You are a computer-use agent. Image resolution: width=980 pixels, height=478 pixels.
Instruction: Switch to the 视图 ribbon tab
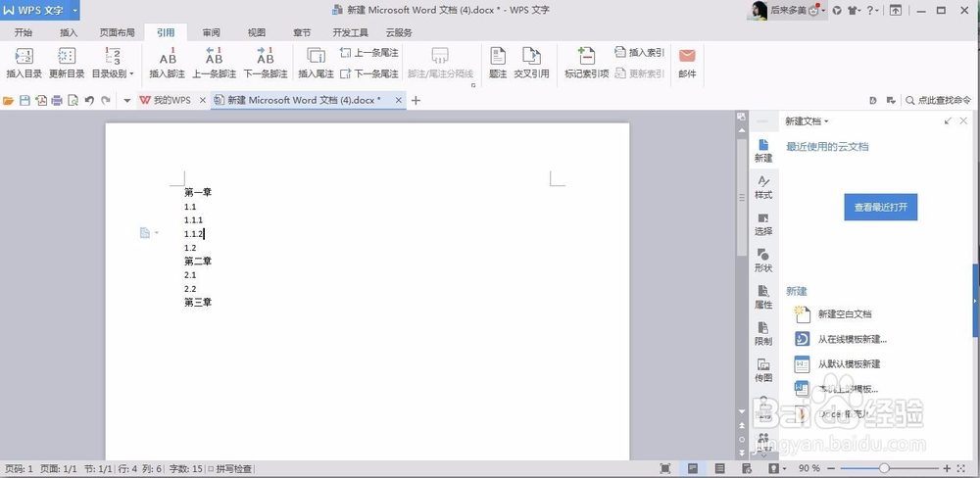point(256,32)
